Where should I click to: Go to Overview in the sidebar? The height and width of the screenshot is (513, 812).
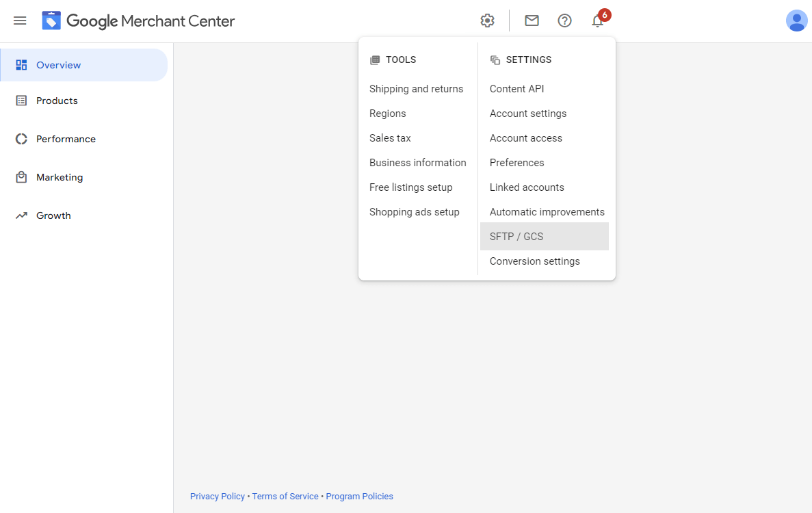84,65
